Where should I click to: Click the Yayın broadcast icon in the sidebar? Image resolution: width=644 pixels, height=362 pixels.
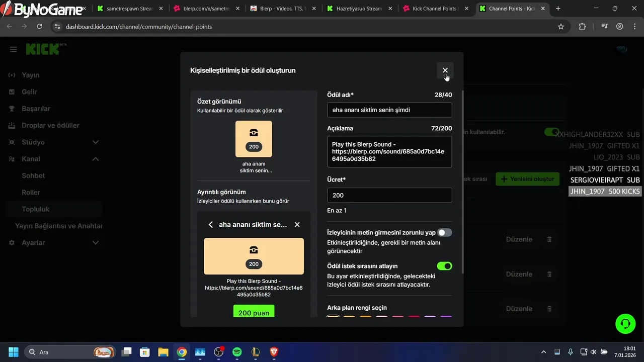[12, 75]
